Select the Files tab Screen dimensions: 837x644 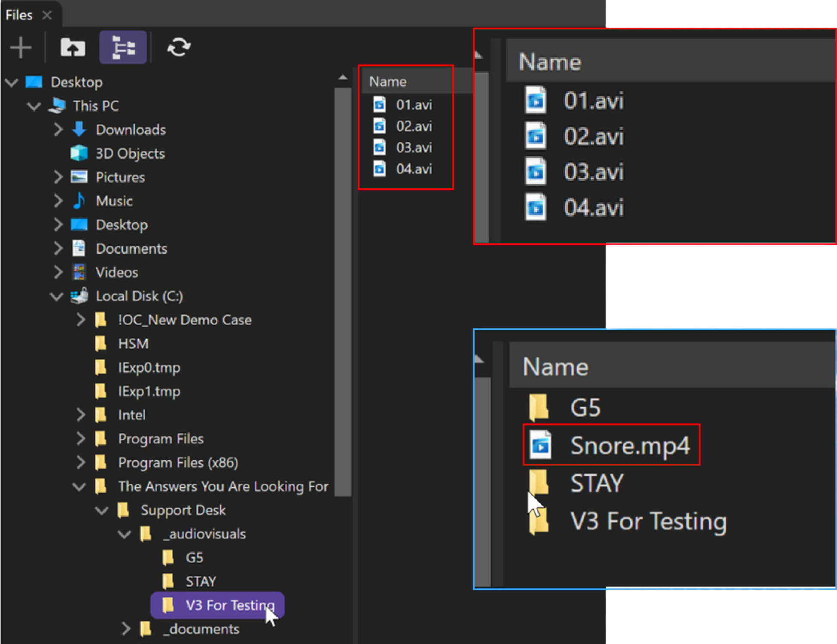coord(19,15)
